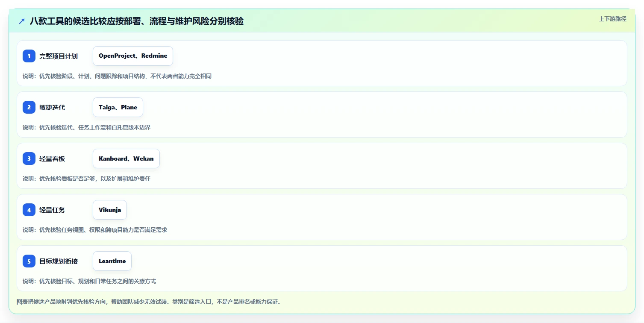Click the footer caption starting 图表把候选产品
Image resolution: width=644 pixels, height=323 pixels.
[149, 302]
